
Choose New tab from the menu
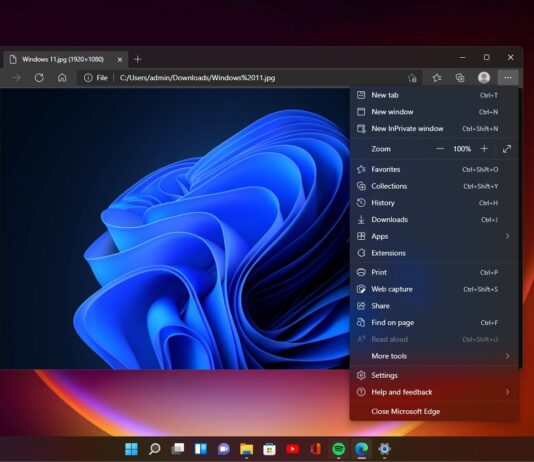[x=434, y=95]
